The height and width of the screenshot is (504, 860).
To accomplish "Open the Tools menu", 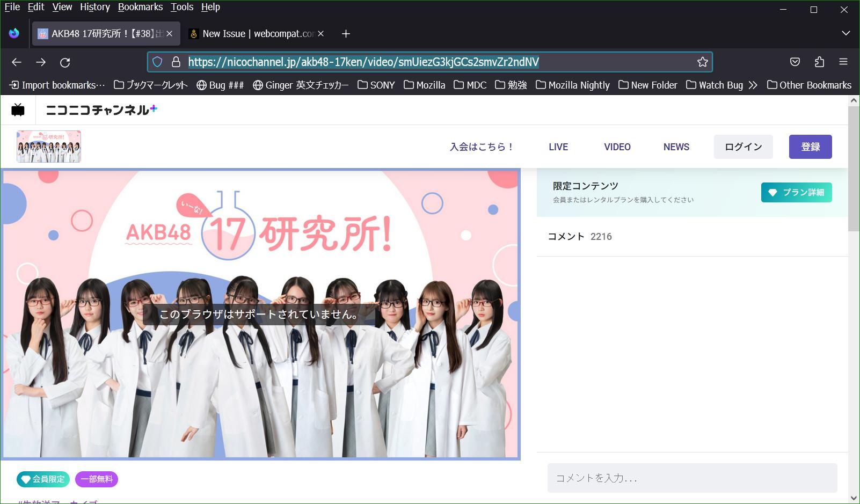I will coord(181,7).
